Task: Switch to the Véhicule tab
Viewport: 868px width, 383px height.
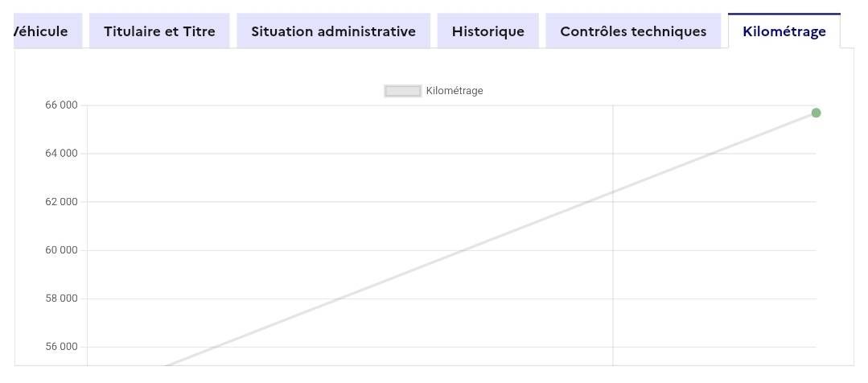Action: (47, 31)
